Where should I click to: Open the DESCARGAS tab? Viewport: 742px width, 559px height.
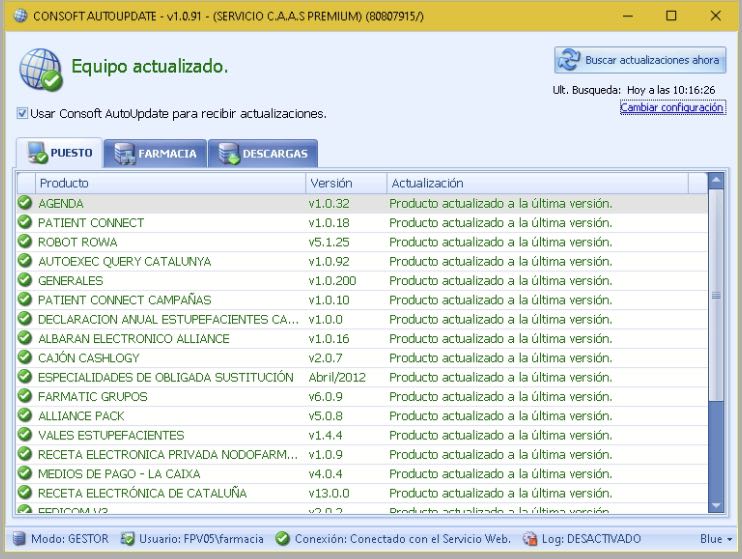263,153
